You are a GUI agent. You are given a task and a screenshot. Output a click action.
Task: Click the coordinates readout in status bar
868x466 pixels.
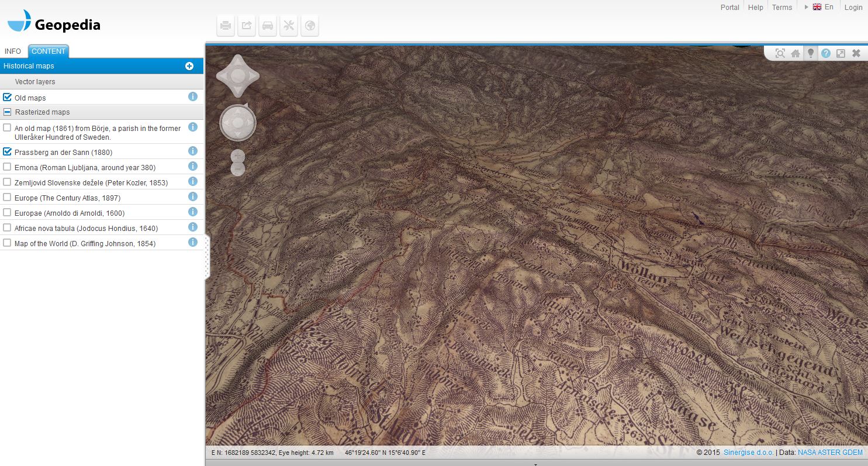318,453
